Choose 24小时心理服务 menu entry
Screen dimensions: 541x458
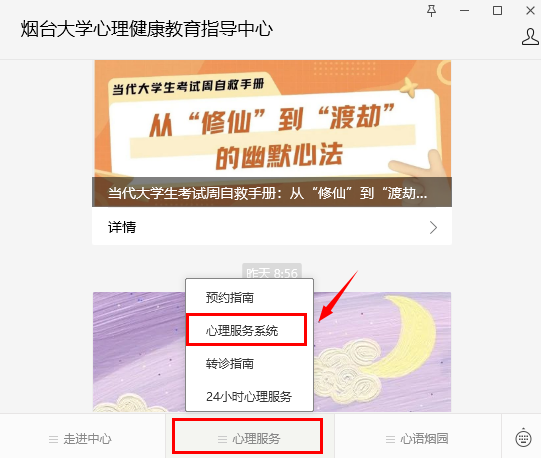(x=249, y=396)
